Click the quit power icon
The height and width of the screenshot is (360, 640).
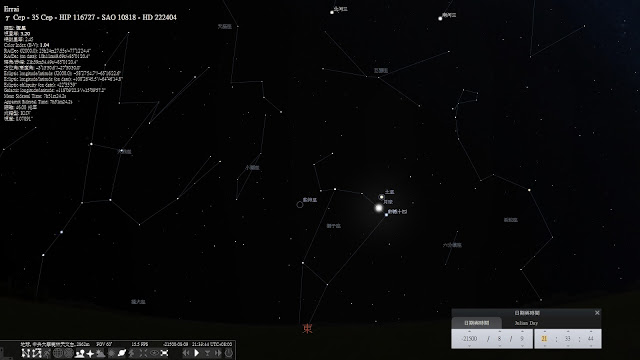[x=229, y=353]
